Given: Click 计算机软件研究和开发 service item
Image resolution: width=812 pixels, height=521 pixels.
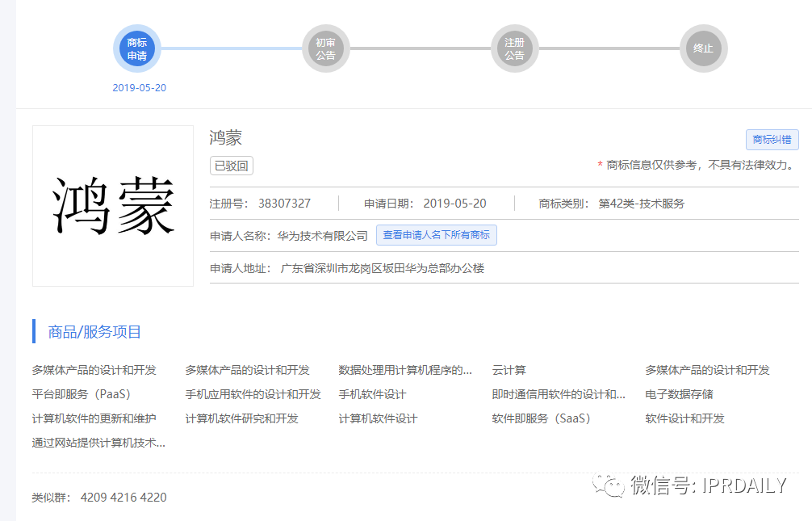Looking at the screenshot, I should (x=241, y=418).
